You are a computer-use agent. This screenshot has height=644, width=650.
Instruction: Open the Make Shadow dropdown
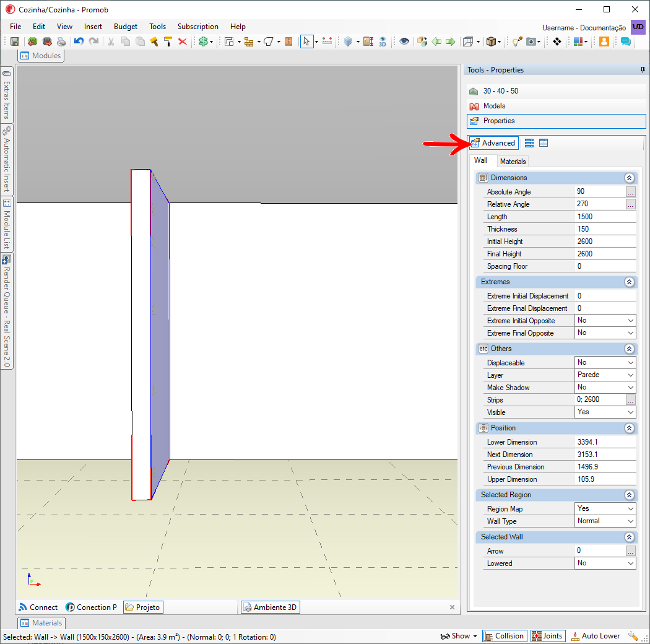click(x=605, y=387)
